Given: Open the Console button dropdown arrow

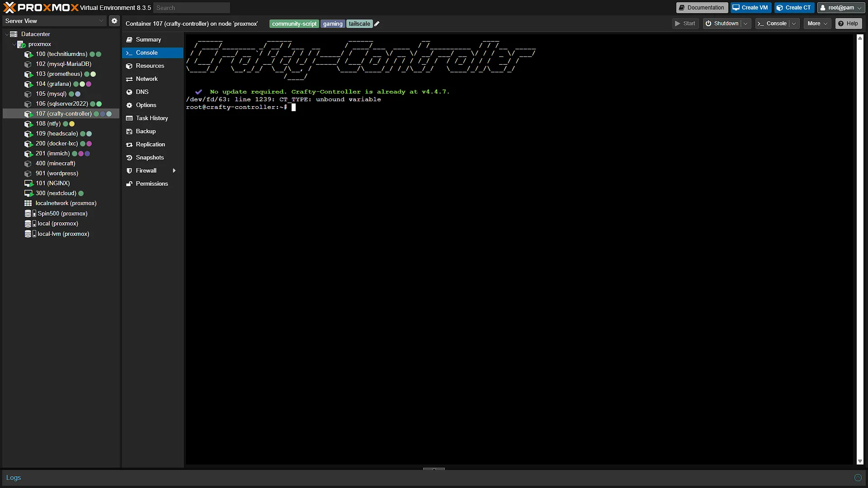Looking at the screenshot, I should click(x=794, y=23).
